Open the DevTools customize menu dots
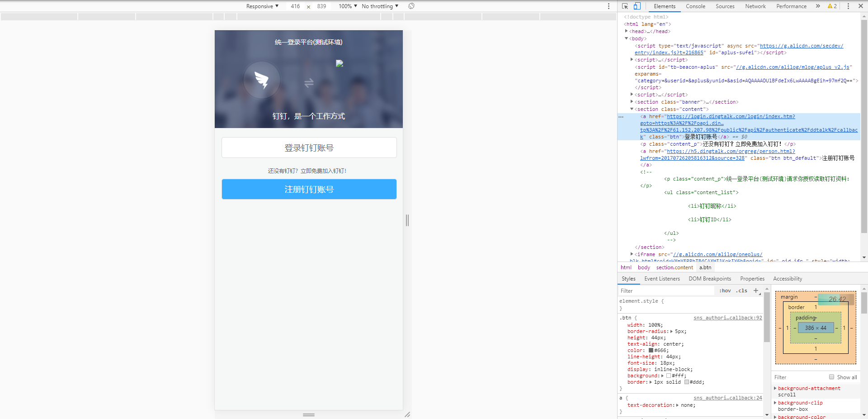Viewport: 868px width, 419px height. 848,6
